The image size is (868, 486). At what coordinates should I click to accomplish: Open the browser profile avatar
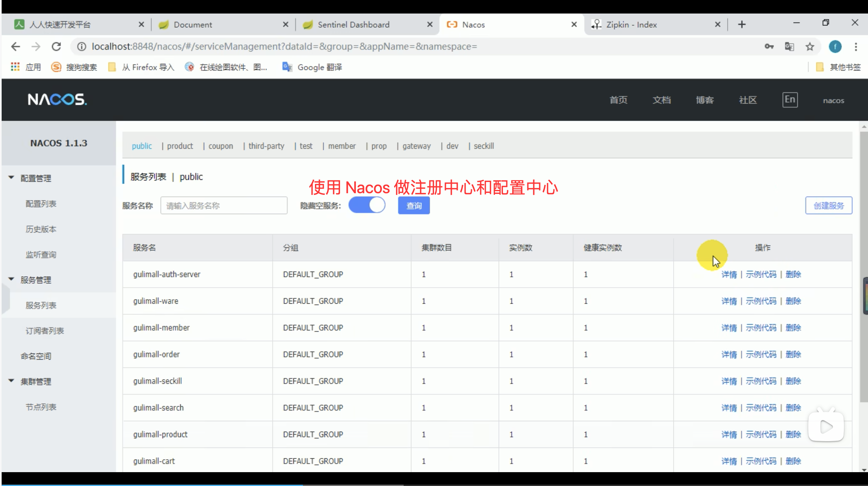tap(835, 46)
